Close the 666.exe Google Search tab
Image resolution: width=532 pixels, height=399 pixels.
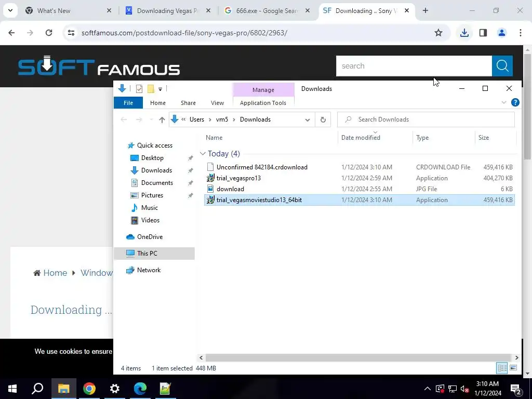(x=308, y=11)
